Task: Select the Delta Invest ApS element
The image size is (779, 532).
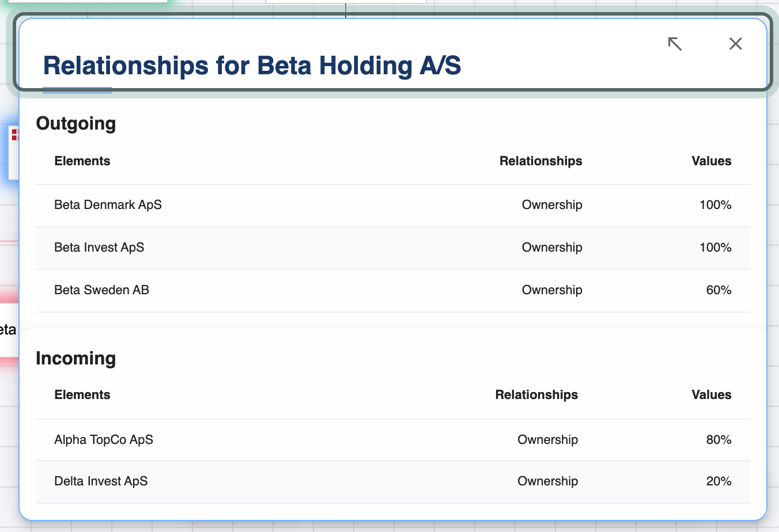Action: tap(101, 481)
